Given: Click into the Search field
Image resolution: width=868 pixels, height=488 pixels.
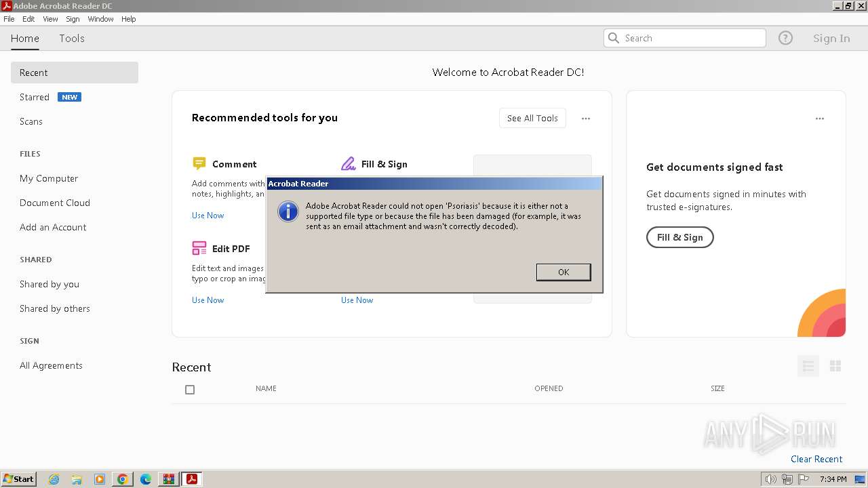Looking at the screenshot, I should (x=685, y=38).
